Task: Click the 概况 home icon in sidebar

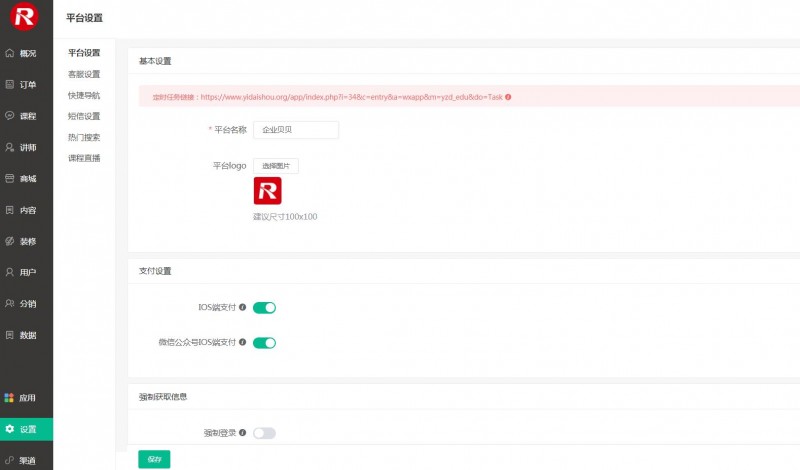Action: coord(10,53)
